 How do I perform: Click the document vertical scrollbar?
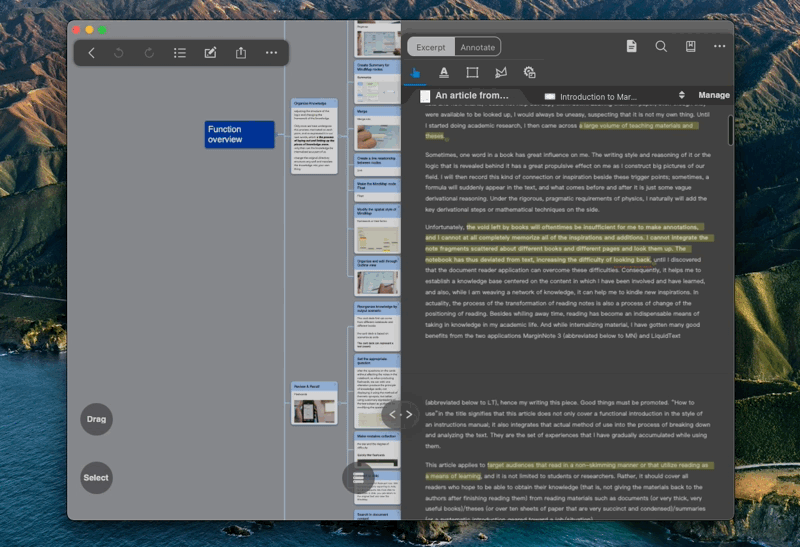click(x=731, y=130)
